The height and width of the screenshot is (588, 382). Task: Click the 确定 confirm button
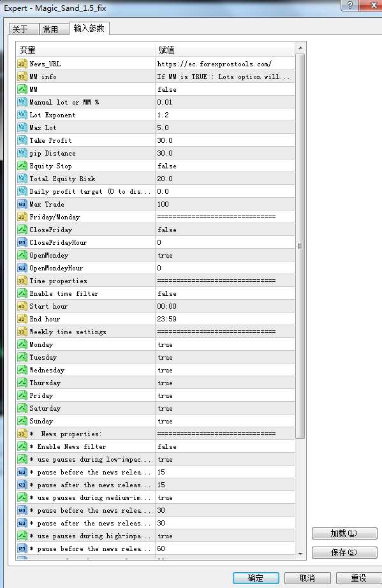tap(256, 578)
